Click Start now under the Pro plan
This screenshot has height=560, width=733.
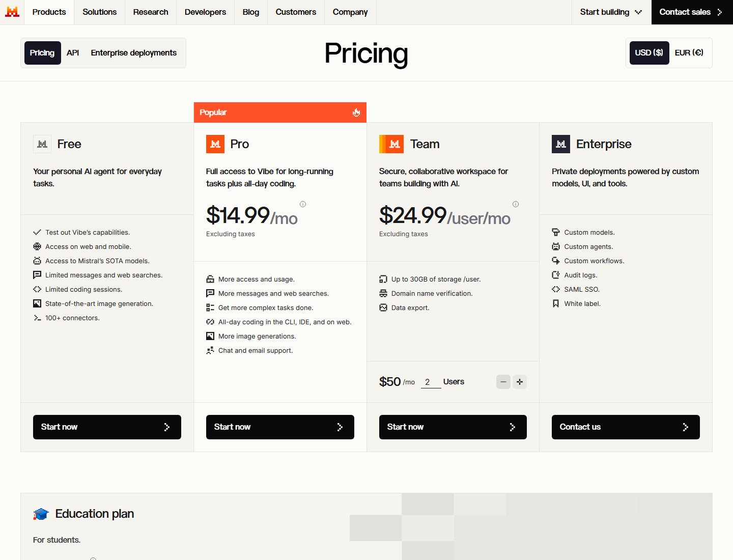(280, 427)
